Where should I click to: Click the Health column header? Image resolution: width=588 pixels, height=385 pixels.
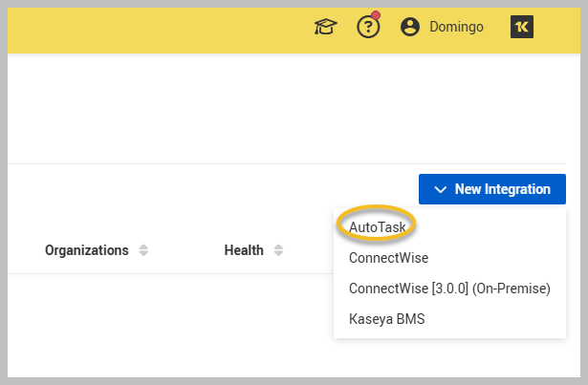point(244,250)
